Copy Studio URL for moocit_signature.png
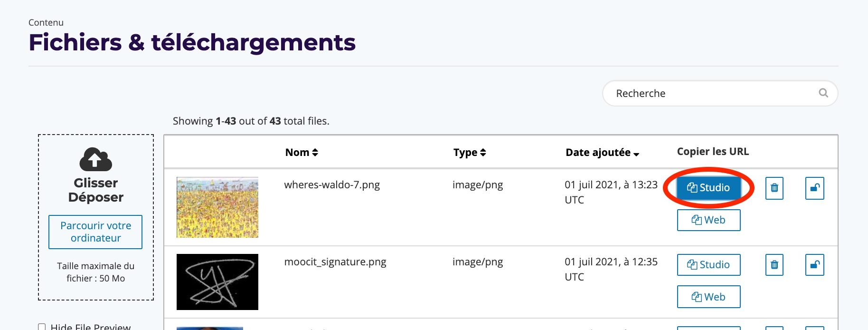Viewport: 868px width, 330px height. (708, 265)
